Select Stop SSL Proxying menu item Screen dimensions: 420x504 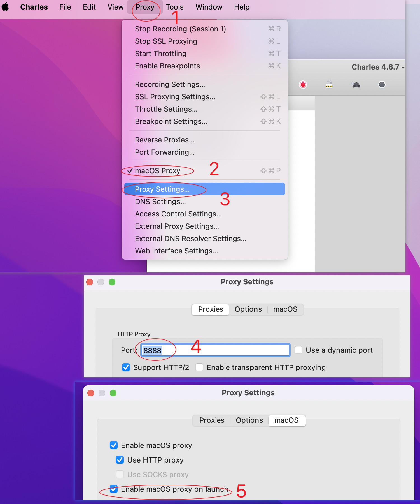point(205,41)
